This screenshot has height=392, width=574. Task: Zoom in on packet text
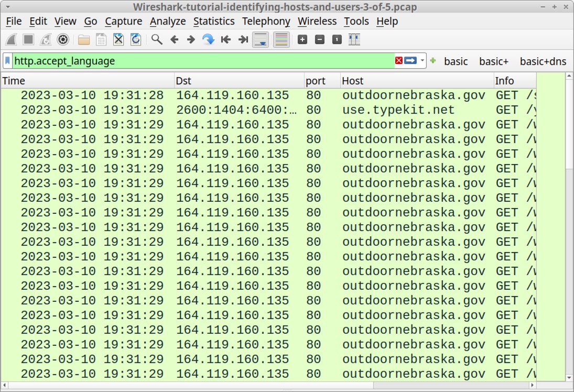pos(302,39)
